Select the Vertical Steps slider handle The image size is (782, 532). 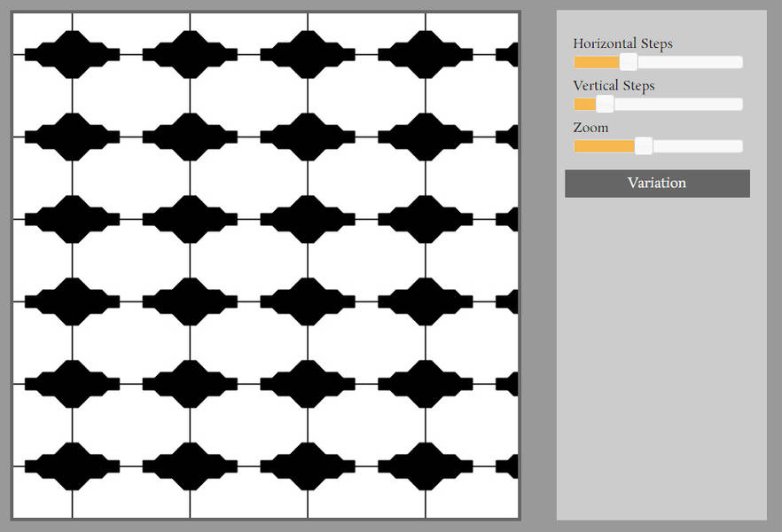[x=605, y=105]
